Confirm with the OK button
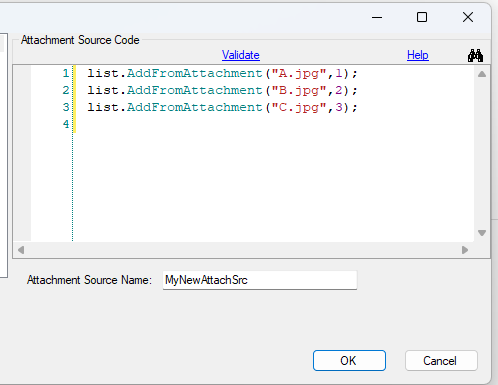Screen dimensions: 498x385 tap(349, 360)
